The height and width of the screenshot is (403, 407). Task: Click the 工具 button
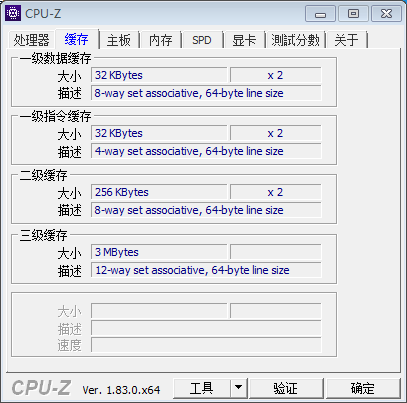(202, 388)
